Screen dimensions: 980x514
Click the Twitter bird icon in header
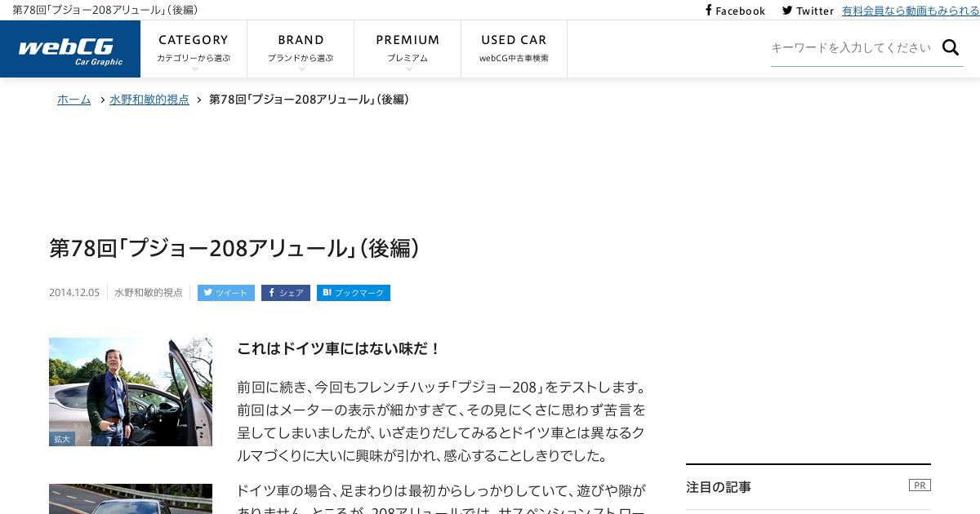[x=787, y=11]
